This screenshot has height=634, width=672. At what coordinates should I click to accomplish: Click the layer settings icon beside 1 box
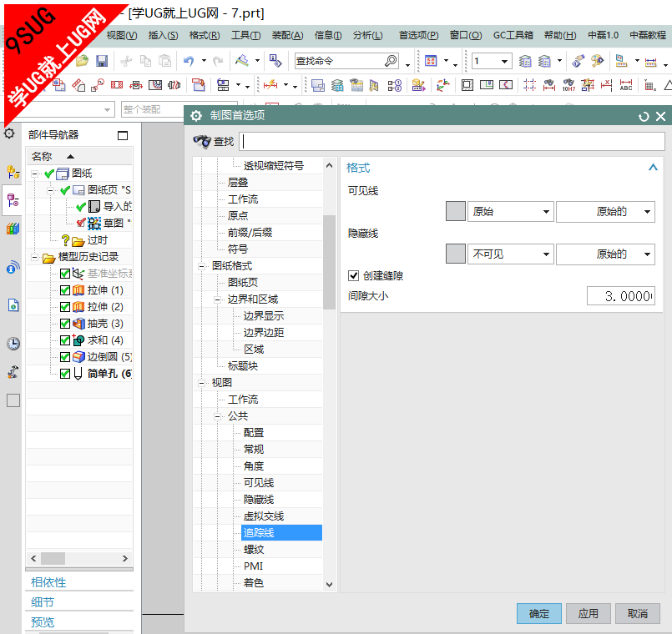pyautogui.click(x=525, y=61)
